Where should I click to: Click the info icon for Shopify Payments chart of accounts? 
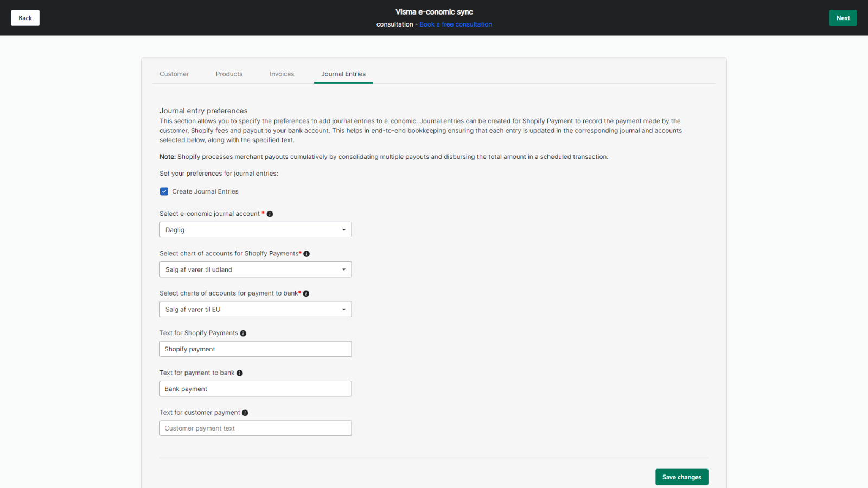click(307, 253)
